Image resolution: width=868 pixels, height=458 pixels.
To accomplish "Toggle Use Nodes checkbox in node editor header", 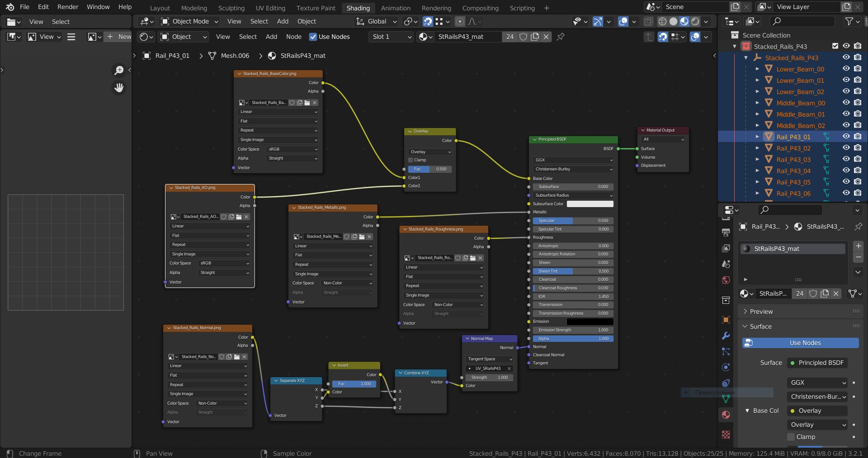I will 313,37.
